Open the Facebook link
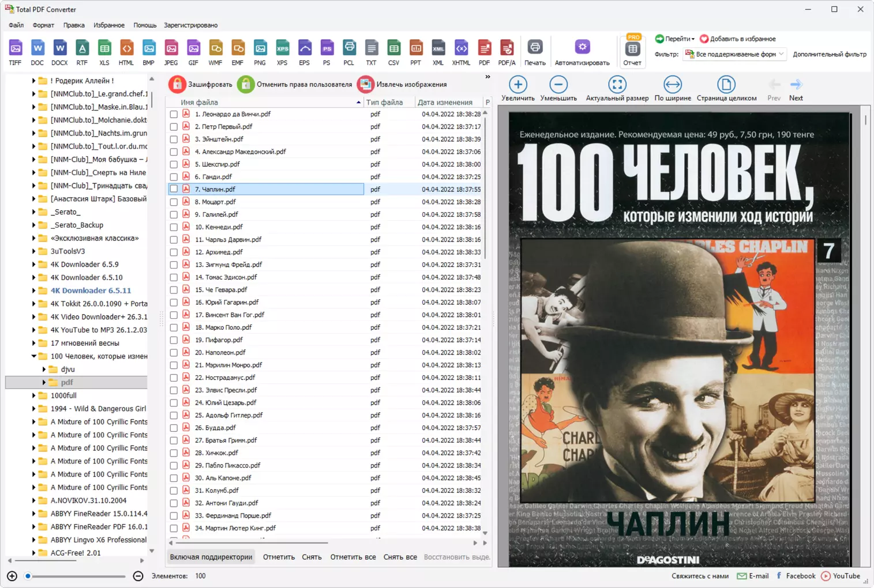The width and height of the screenshot is (874, 588). (x=796, y=576)
